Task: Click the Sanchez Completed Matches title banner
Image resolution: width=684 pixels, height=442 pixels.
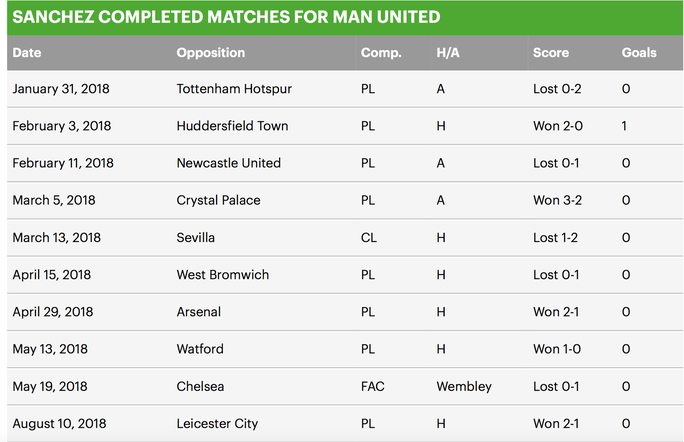Action: click(x=345, y=18)
